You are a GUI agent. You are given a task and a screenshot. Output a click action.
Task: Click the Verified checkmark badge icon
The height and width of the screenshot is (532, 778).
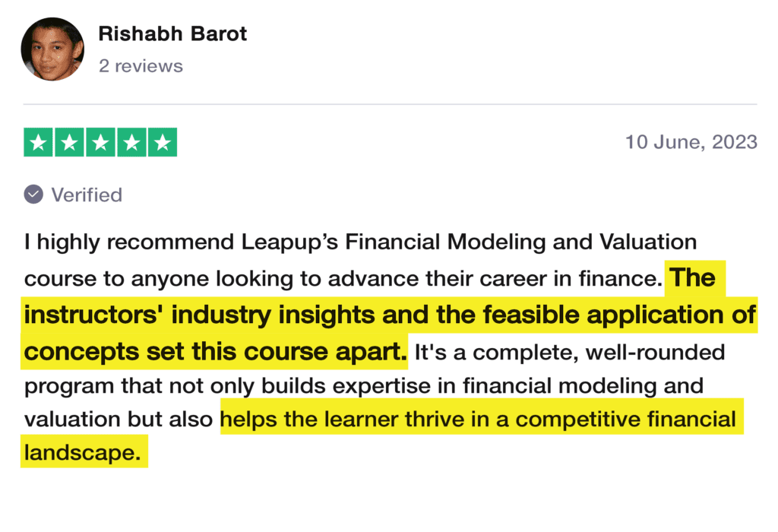tap(33, 195)
